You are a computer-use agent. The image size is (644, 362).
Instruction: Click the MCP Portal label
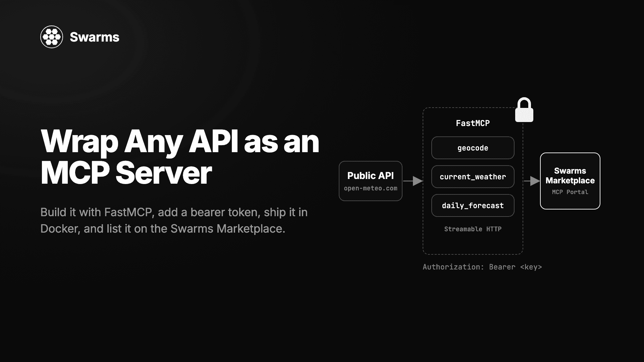pyautogui.click(x=570, y=192)
